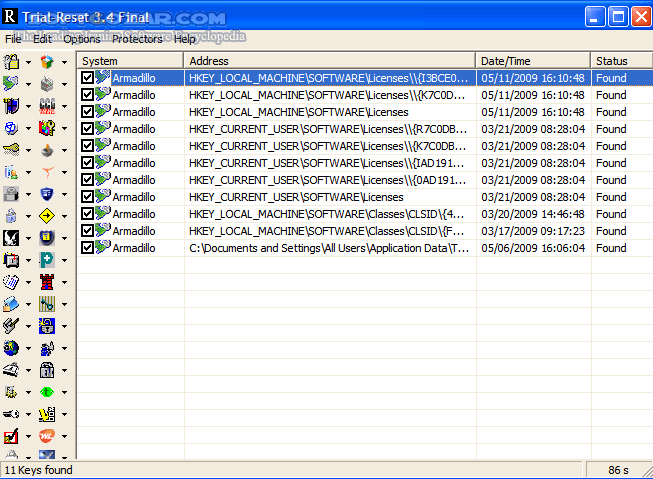Uncheck the 03/20/2009 14:46:48 entry checkbox
This screenshot has width=653, height=479.
88,214
